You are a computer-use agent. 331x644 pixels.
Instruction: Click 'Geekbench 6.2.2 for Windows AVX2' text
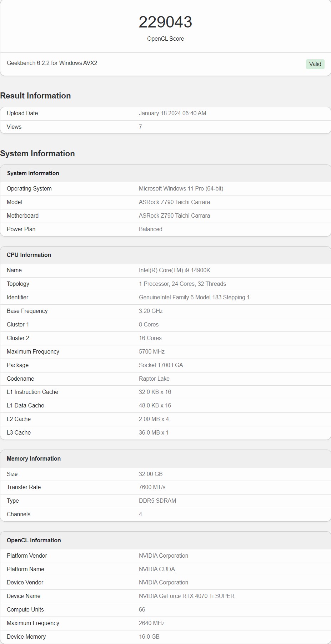(x=52, y=63)
